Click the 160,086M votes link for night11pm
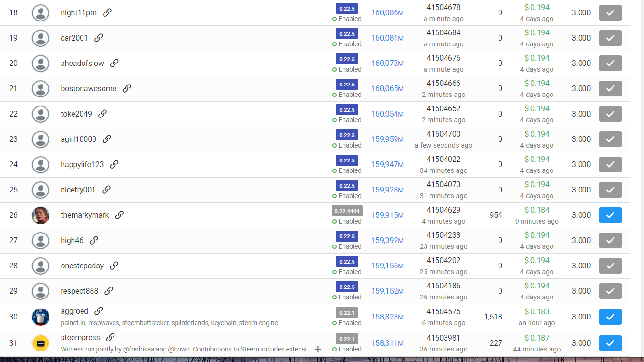This screenshot has width=644, height=362. click(387, 12)
